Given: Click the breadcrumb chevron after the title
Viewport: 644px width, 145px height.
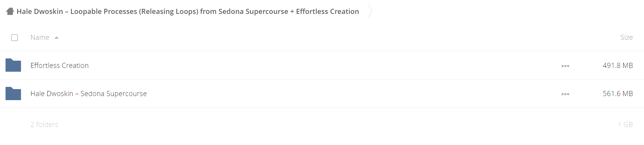Looking at the screenshot, I should point(370,11).
